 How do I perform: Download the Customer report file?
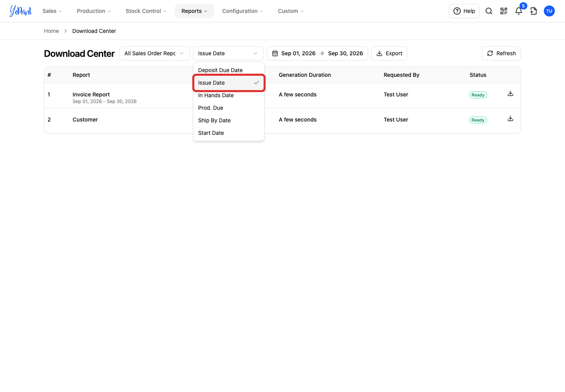coord(510,119)
